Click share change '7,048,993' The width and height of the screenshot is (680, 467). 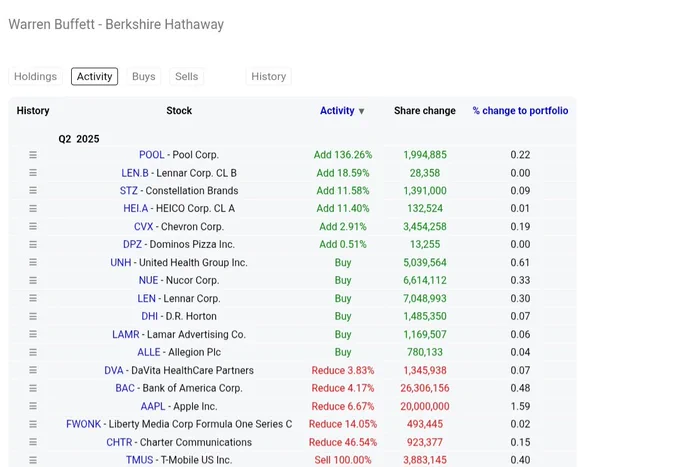pyautogui.click(x=425, y=298)
